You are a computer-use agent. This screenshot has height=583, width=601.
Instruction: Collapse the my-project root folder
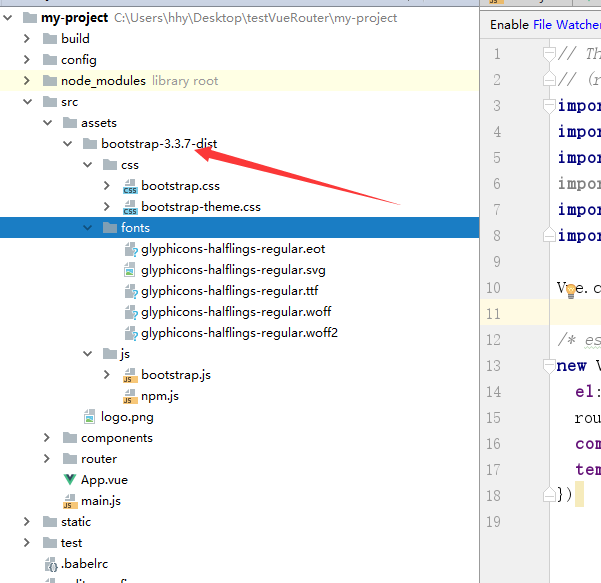click(8, 18)
